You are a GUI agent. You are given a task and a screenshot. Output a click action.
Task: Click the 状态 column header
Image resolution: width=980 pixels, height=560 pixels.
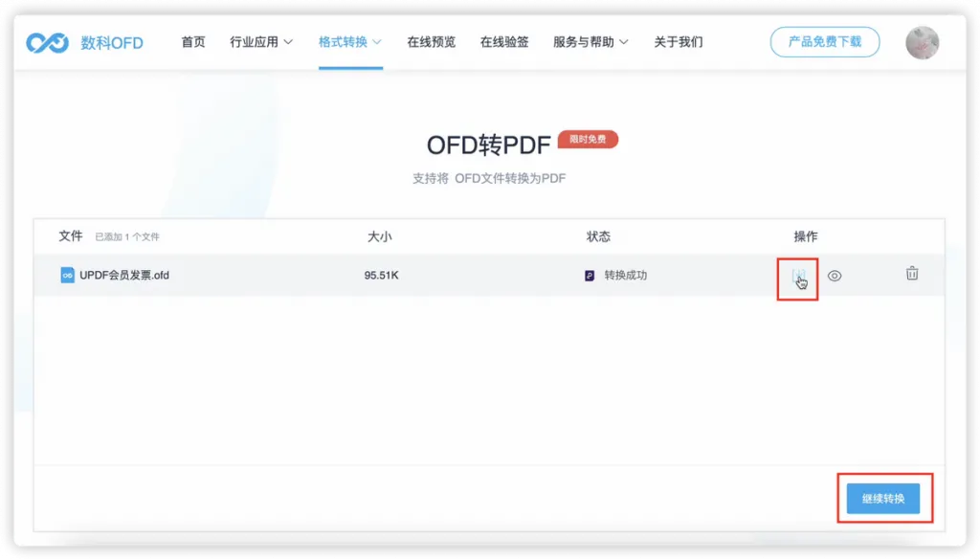[598, 236]
